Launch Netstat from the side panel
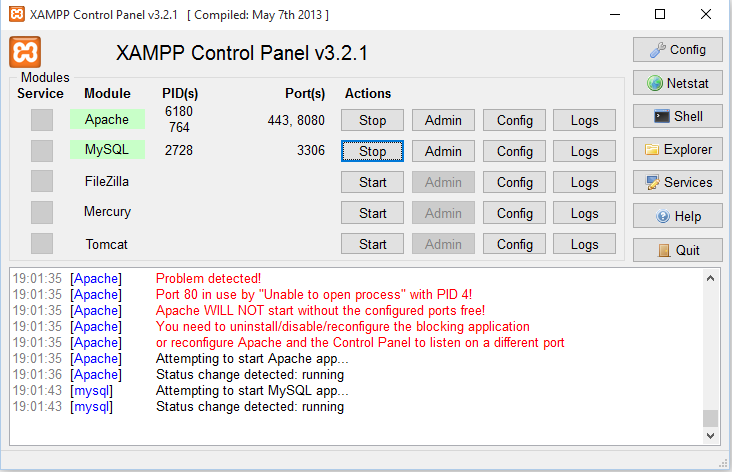The height and width of the screenshot is (472, 732). tap(678, 83)
